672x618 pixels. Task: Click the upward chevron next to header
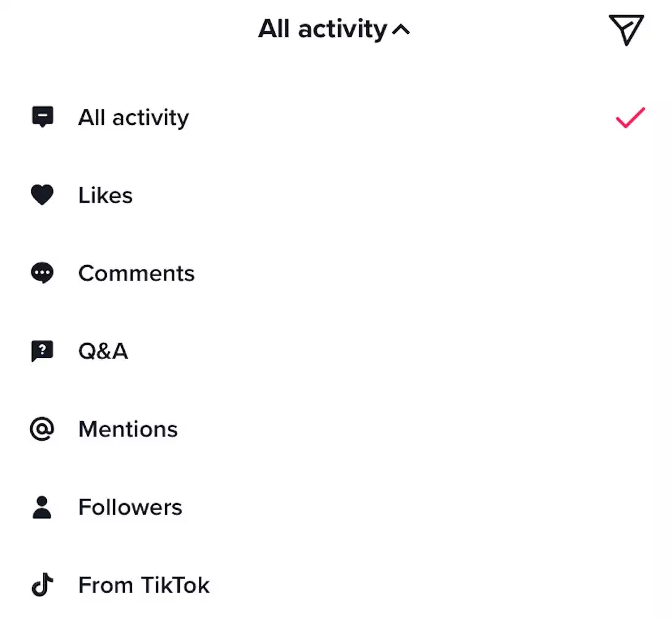click(x=401, y=30)
